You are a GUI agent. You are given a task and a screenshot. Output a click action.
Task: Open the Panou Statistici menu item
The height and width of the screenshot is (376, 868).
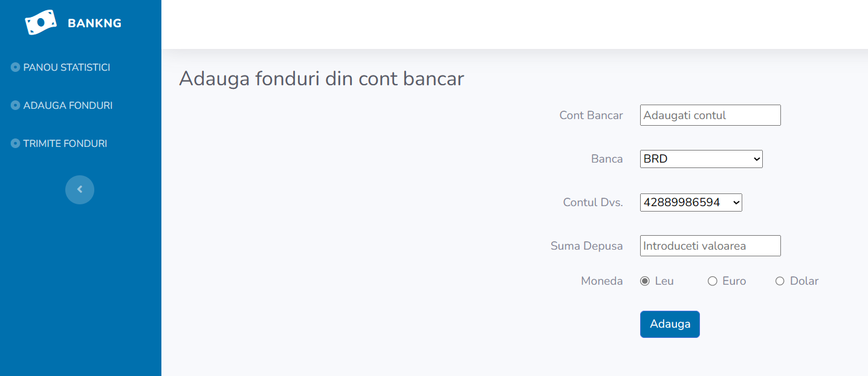(x=66, y=68)
